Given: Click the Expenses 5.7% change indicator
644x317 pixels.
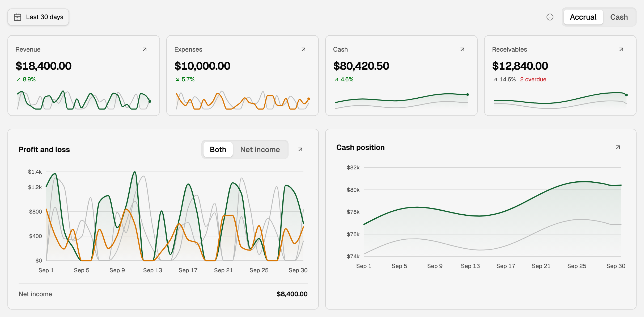Looking at the screenshot, I should tap(185, 79).
